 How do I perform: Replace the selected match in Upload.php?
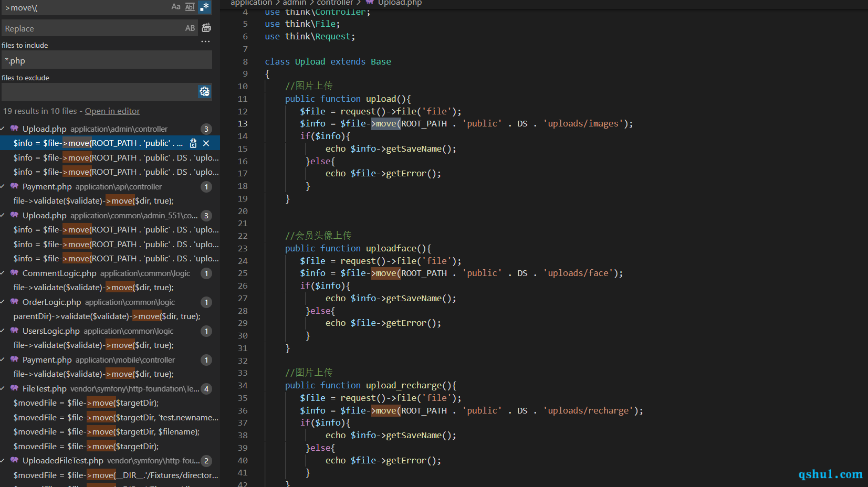193,143
